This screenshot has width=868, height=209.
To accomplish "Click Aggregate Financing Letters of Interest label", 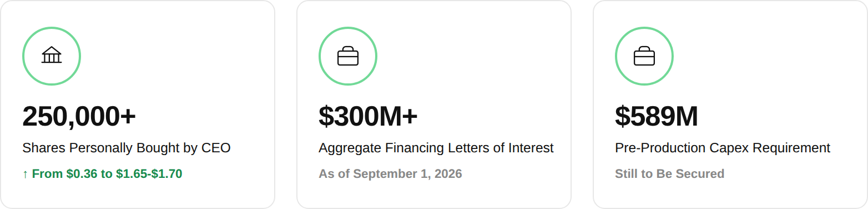I will pyautogui.click(x=436, y=148).
